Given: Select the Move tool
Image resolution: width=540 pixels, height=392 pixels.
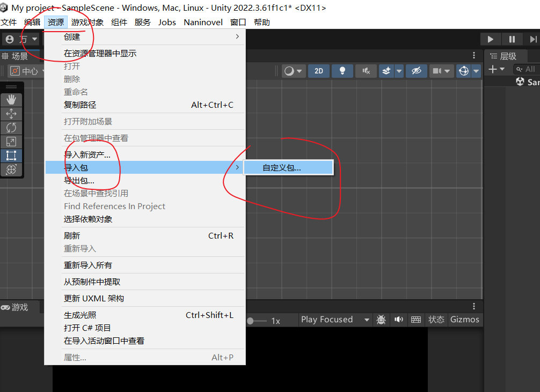Looking at the screenshot, I should tap(11, 114).
